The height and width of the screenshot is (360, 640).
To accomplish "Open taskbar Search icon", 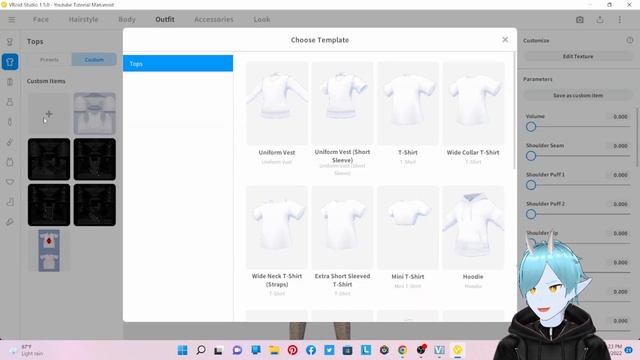I will (x=201, y=350).
